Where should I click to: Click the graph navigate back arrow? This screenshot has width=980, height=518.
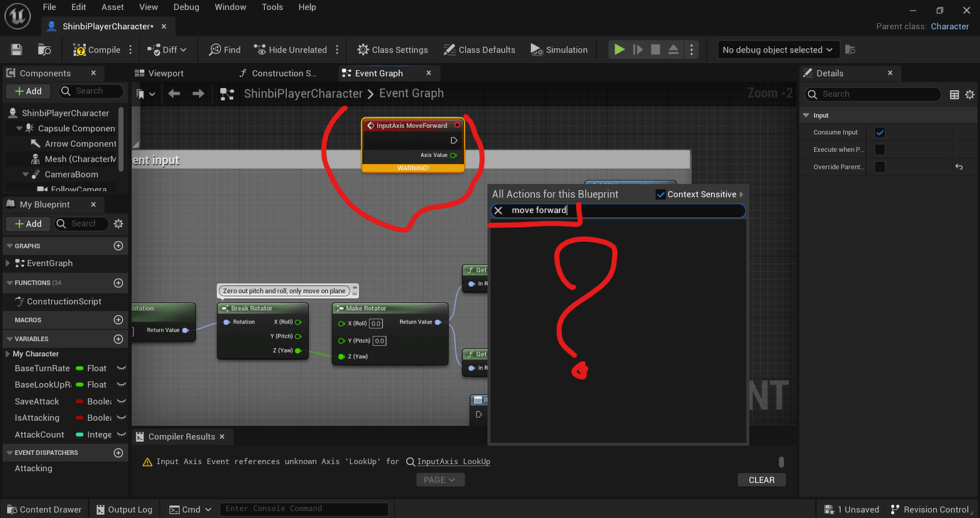point(174,94)
